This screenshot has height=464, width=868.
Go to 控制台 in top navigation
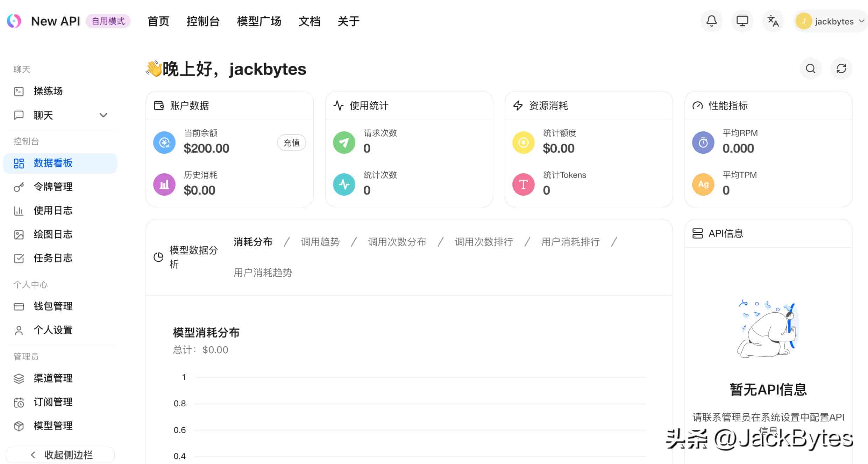point(203,21)
